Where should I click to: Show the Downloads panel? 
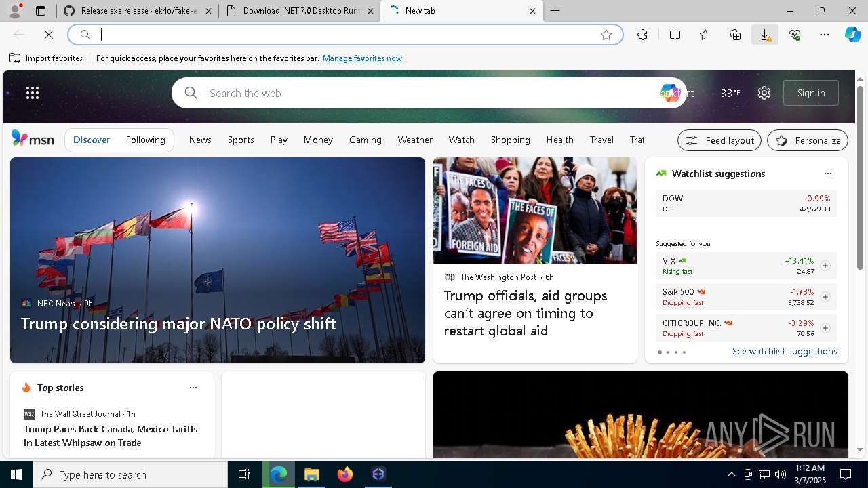765,35
